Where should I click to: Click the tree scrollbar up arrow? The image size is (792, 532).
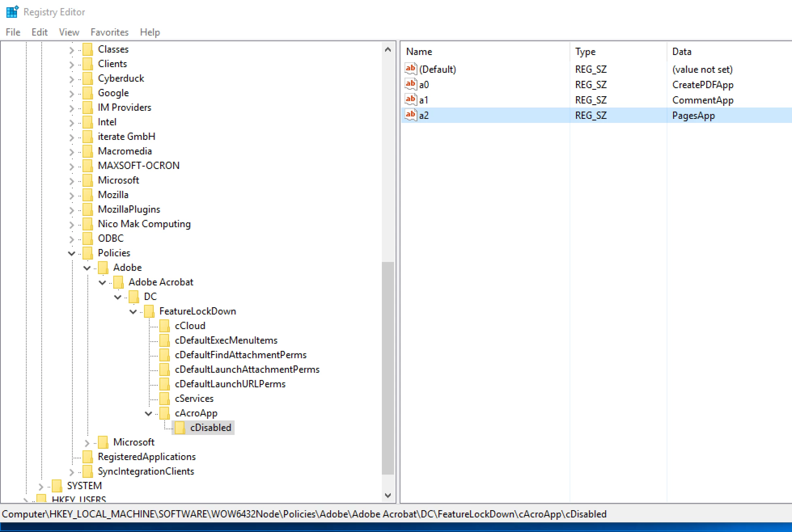click(388, 49)
